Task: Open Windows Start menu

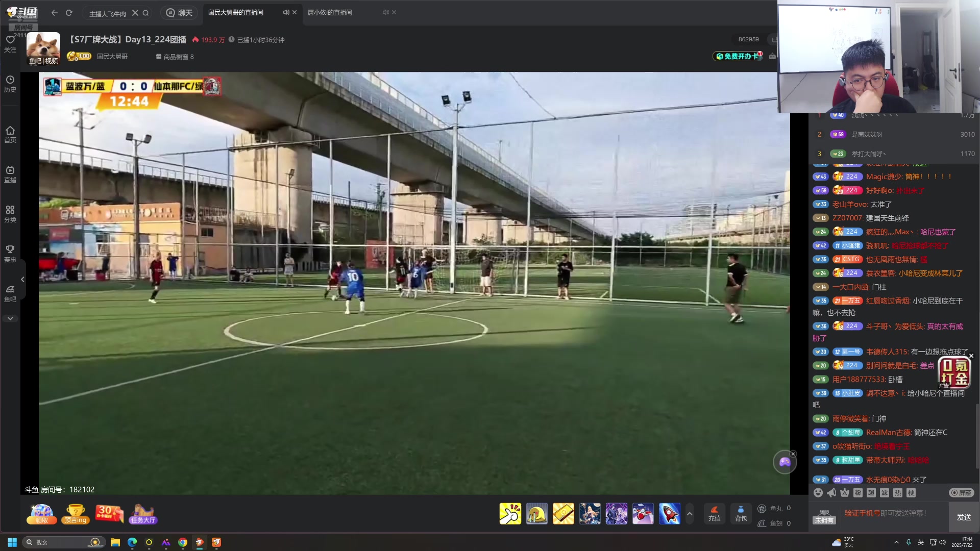Action: tap(12, 542)
